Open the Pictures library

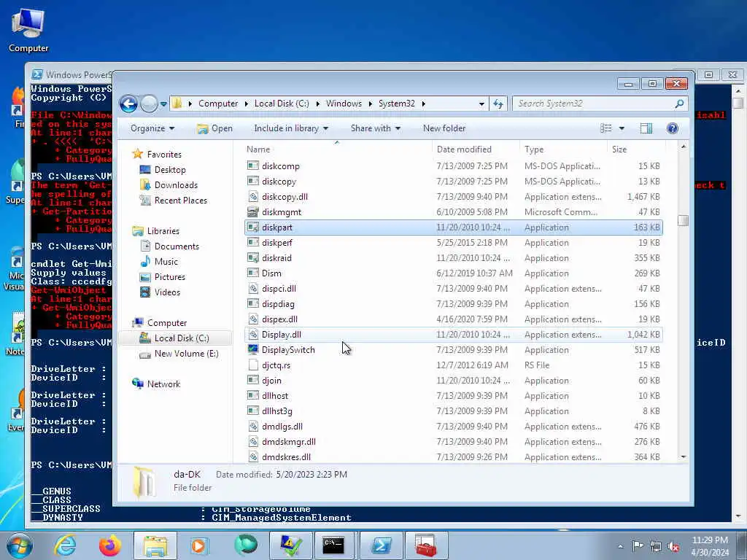coord(169,276)
